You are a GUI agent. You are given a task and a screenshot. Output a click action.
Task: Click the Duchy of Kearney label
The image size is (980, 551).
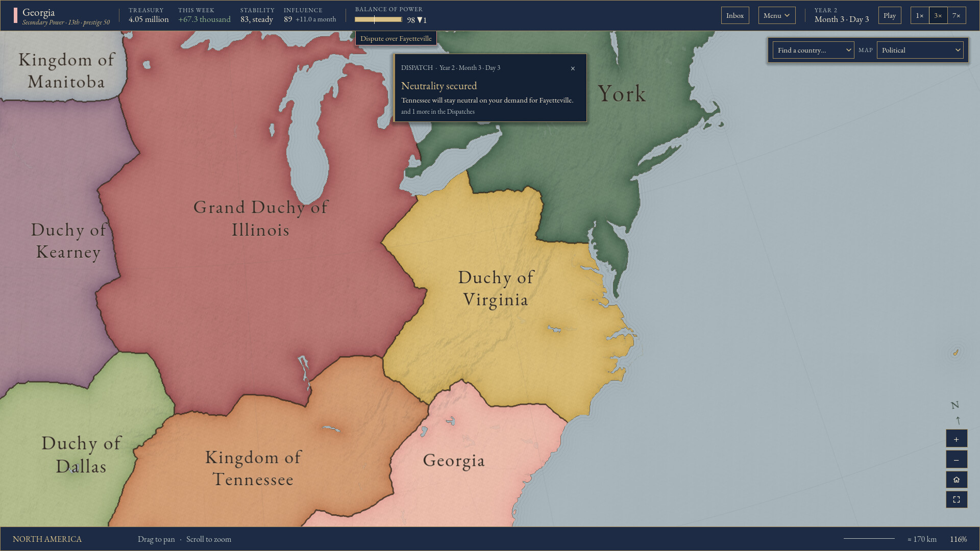click(68, 241)
